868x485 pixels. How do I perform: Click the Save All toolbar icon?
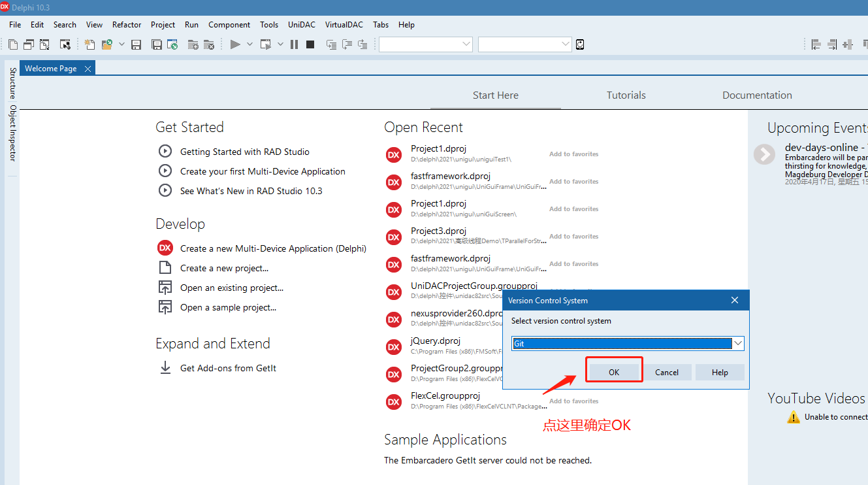[157, 44]
